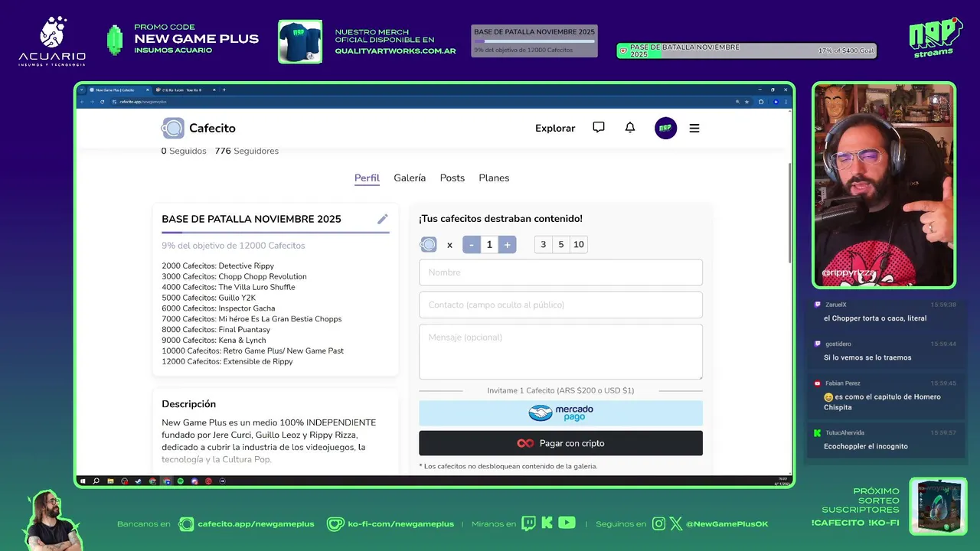Click the Instagram icon in the footer
Screen dimensions: 980x551
(659, 523)
